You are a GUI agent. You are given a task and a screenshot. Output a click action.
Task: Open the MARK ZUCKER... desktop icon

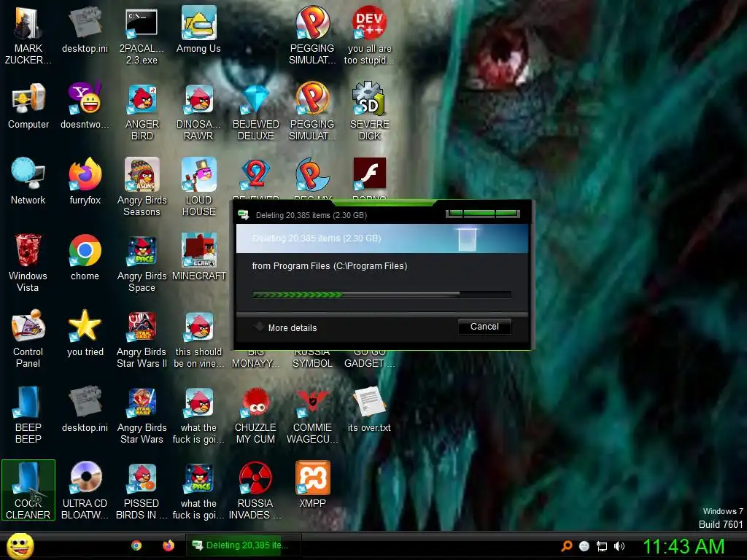pos(28,36)
